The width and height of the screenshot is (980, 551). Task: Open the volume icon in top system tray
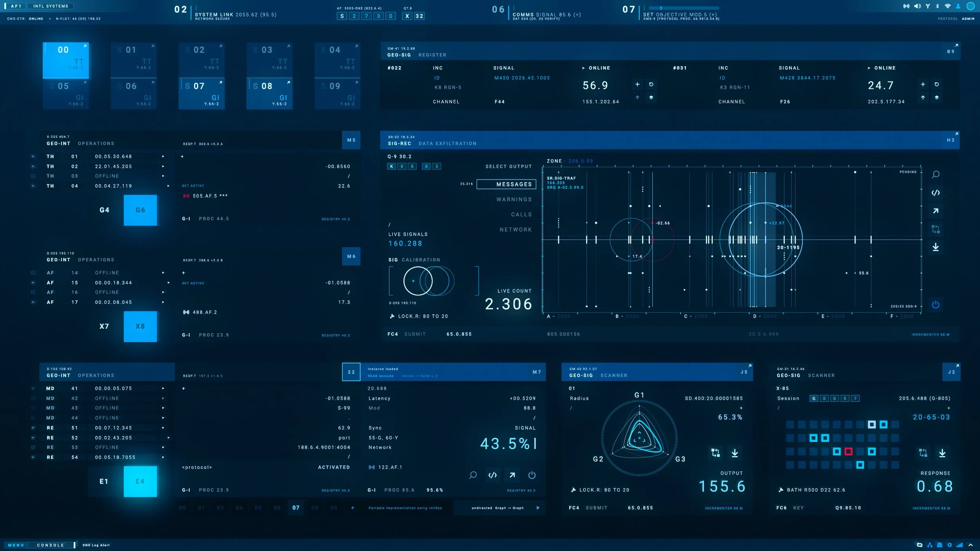(x=917, y=6)
